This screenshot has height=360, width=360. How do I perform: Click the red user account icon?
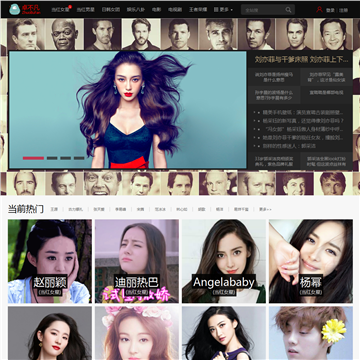point(319,10)
